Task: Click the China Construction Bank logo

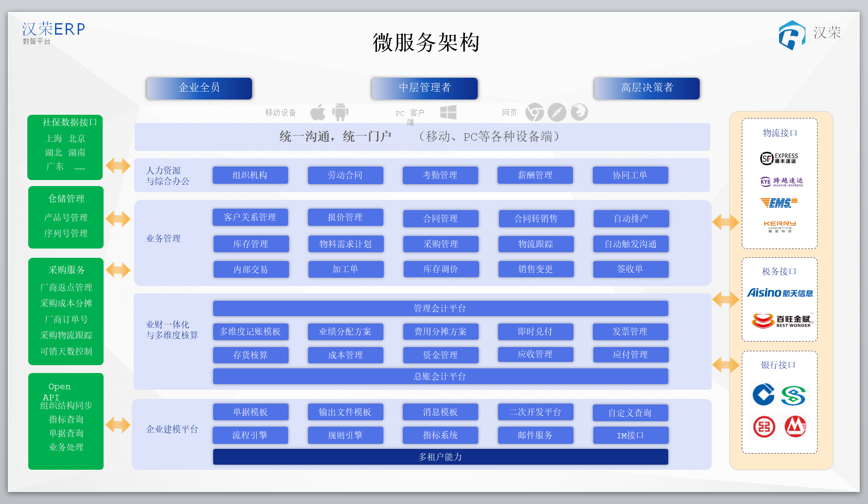Action: pos(763,395)
